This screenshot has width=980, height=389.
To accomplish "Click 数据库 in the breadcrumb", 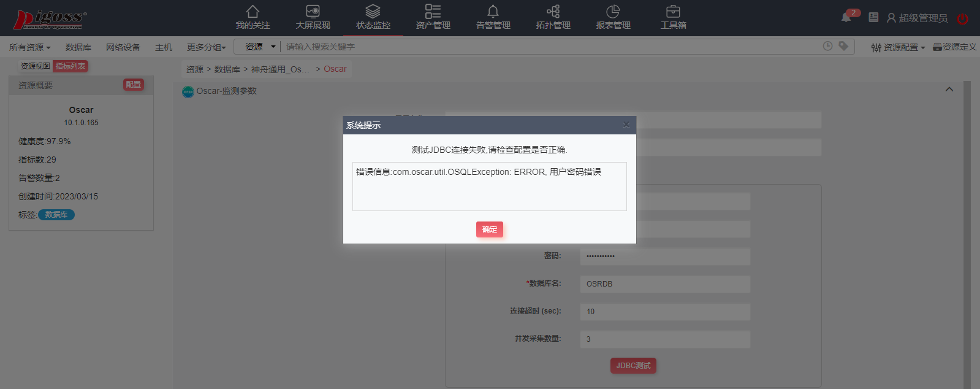I will tap(227, 69).
